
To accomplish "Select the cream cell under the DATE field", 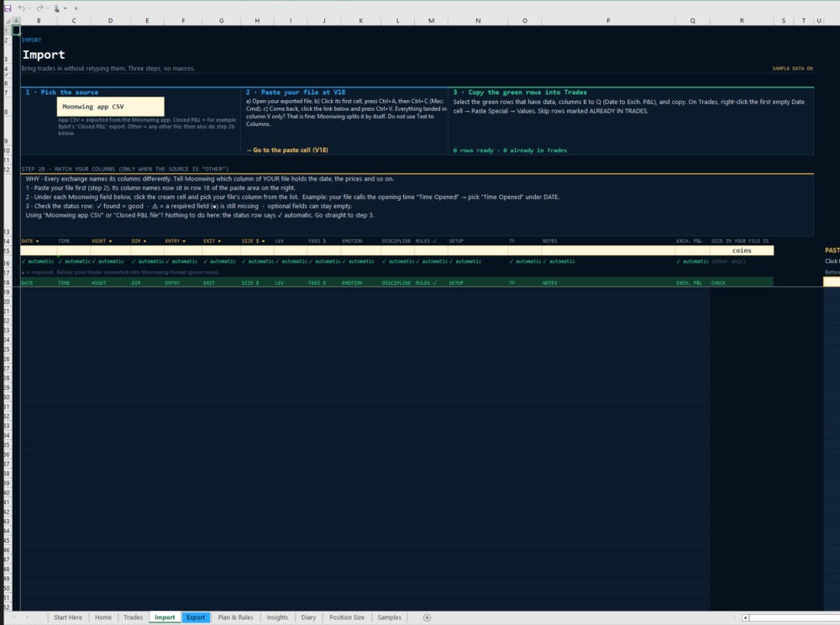I will pyautogui.click(x=39, y=250).
